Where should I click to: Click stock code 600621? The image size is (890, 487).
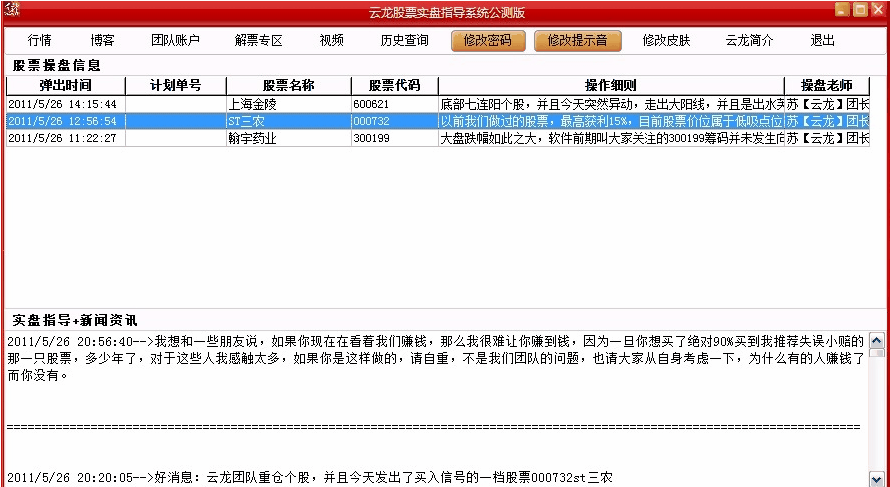(395, 104)
